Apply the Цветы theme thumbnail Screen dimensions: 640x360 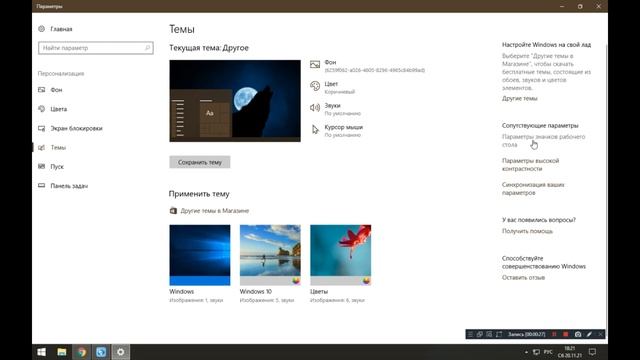tap(340, 255)
